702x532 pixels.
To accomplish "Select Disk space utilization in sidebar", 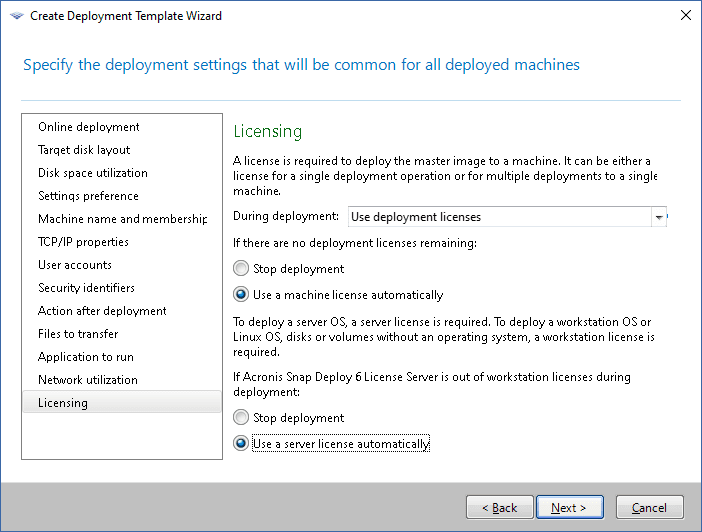I will 93,173.
